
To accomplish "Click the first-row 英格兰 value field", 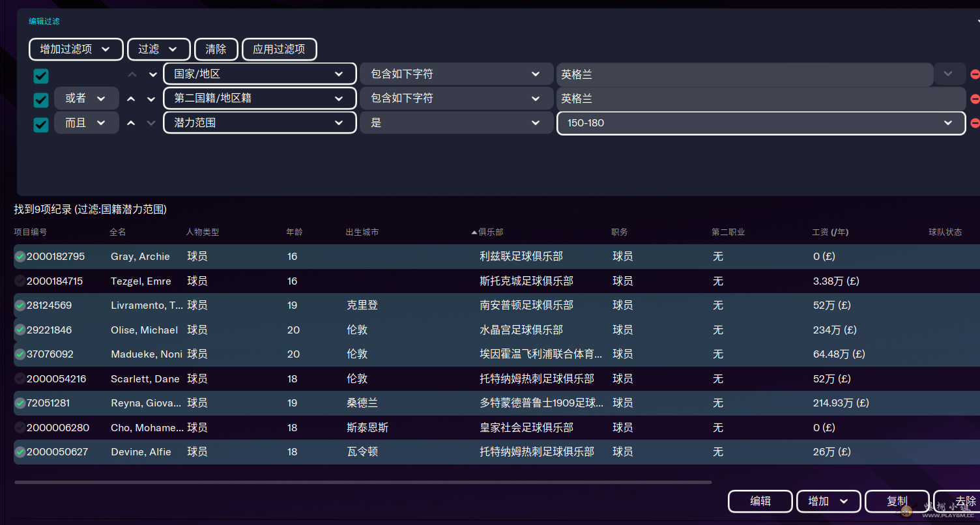I will pos(745,75).
